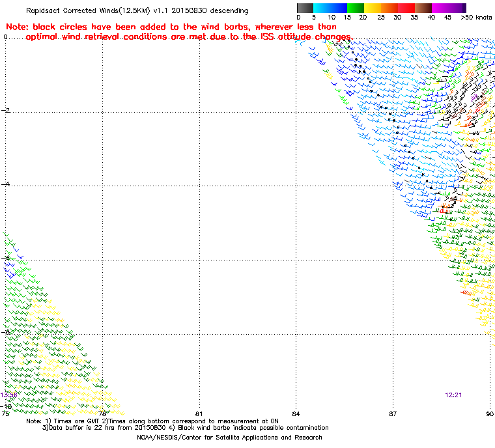Click the footnote 'Times are GMT' line
The width and height of the screenshot is (495, 448).
(x=152, y=421)
